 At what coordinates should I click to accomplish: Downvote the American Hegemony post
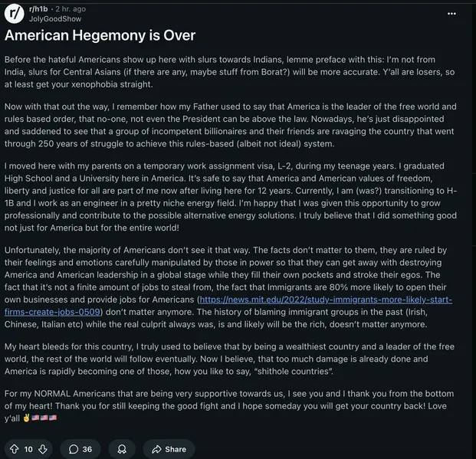[44, 448]
